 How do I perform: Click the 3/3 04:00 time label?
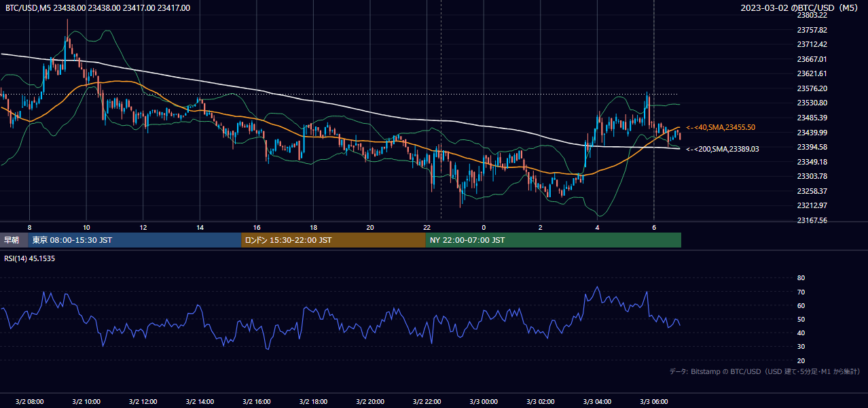point(598,401)
